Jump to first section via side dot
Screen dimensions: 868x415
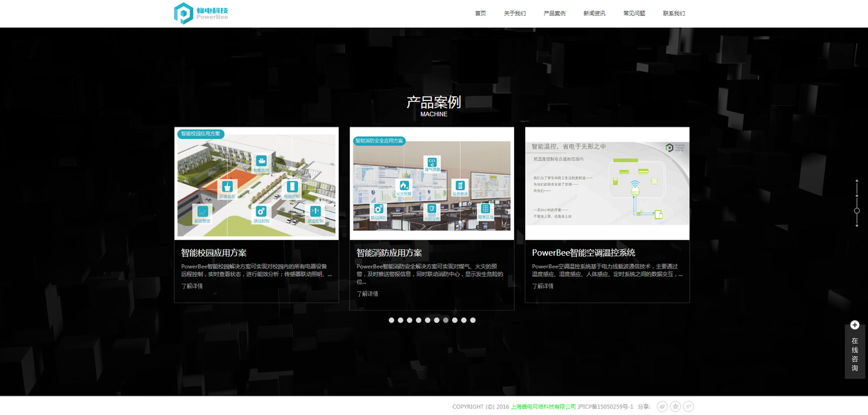point(857,181)
